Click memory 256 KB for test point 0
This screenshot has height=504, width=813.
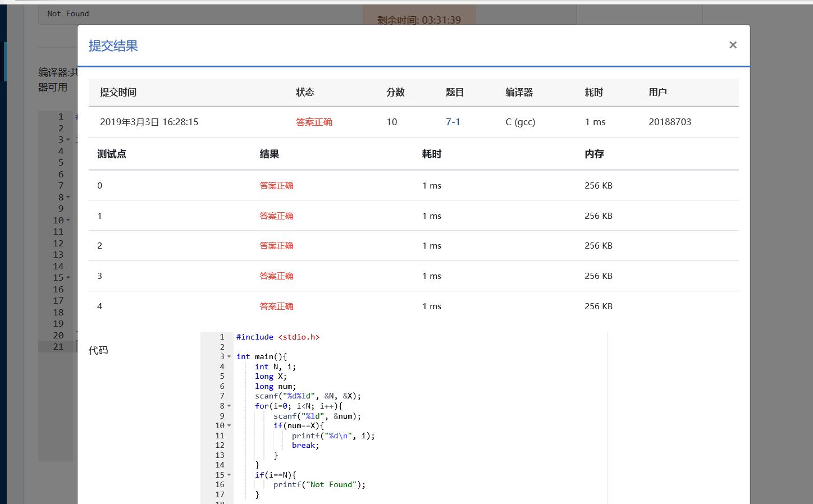point(599,185)
